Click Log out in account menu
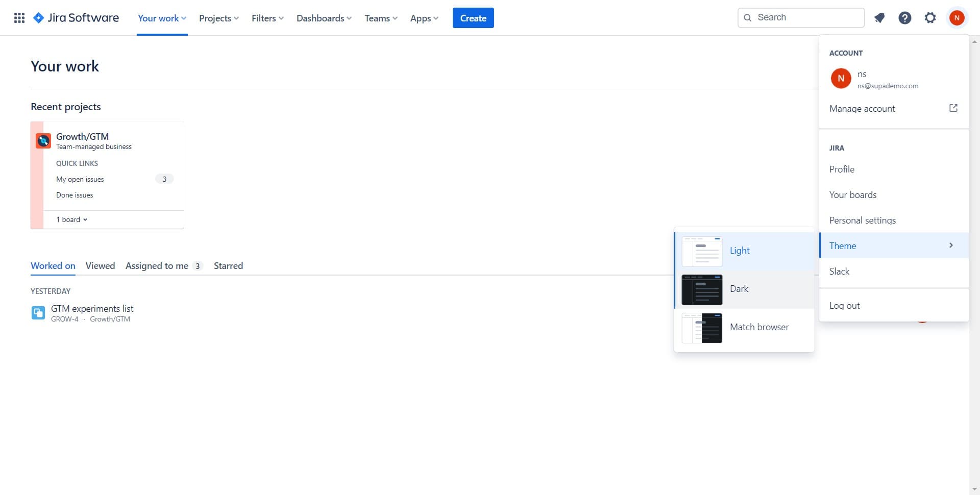 (844, 306)
